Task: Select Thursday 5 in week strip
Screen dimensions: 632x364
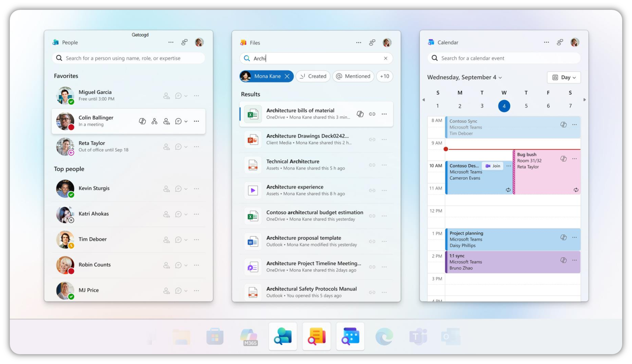Action: coord(526,106)
